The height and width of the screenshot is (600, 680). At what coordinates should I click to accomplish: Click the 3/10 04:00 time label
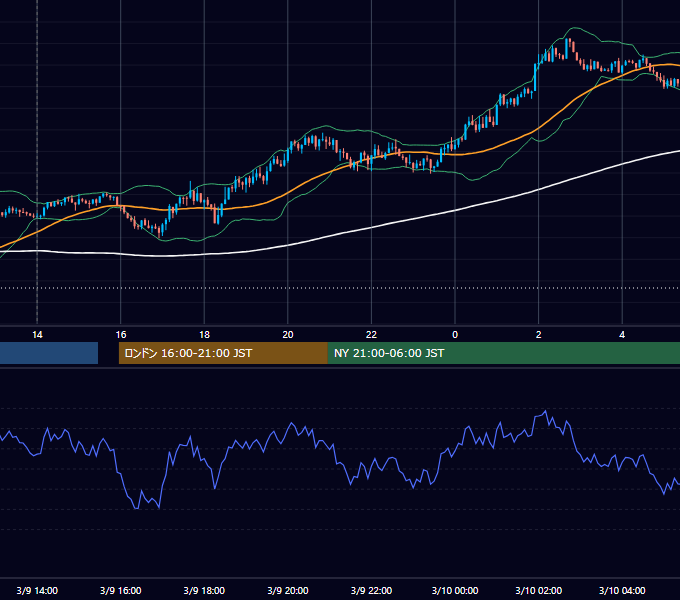(x=622, y=590)
